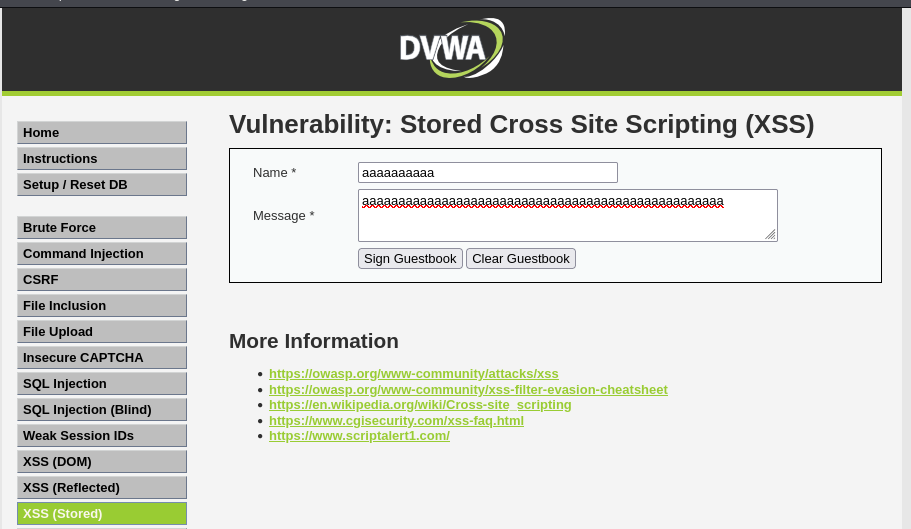Open the Insecure CAPTCHA page
911x529 pixels.
tap(102, 358)
